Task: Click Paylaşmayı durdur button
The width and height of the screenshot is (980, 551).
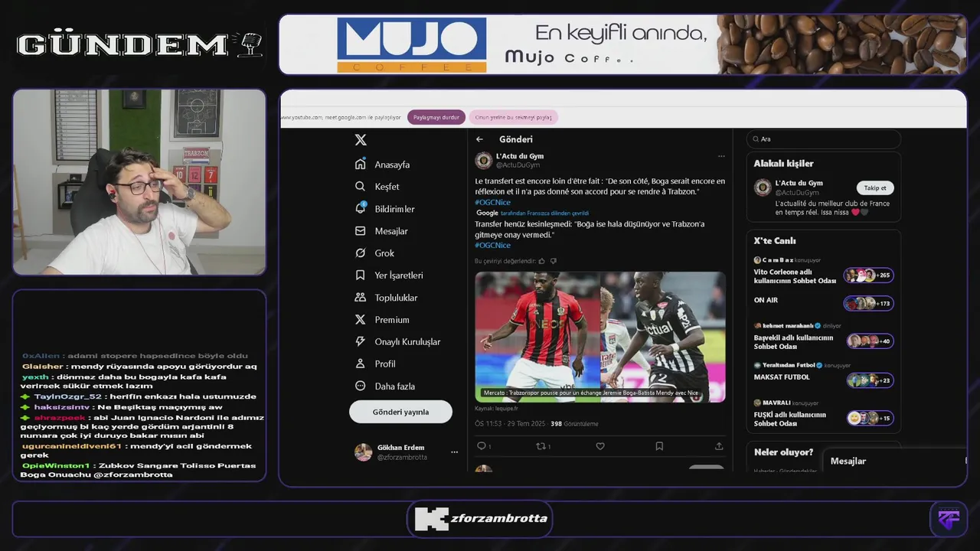Action: (x=436, y=117)
